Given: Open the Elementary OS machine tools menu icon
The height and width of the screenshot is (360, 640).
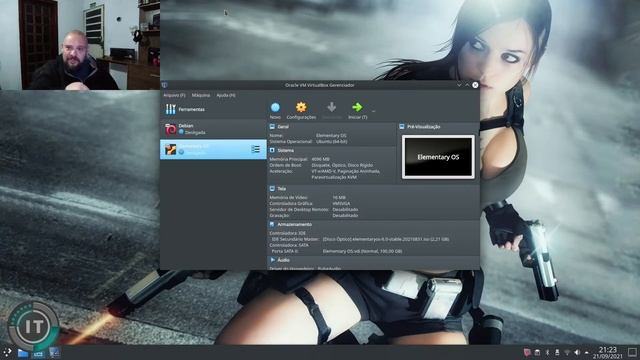Looking at the screenshot, I should [256, 149].
